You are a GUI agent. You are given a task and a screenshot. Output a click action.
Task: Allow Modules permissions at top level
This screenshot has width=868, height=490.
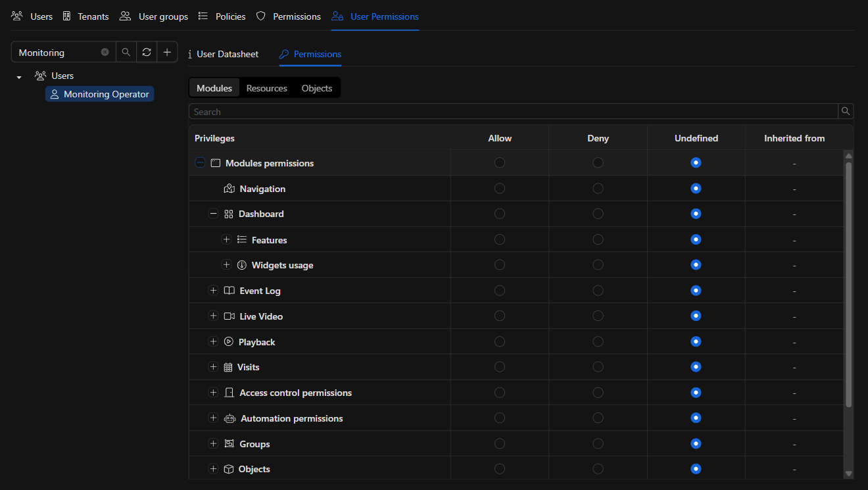pos(500,162)
